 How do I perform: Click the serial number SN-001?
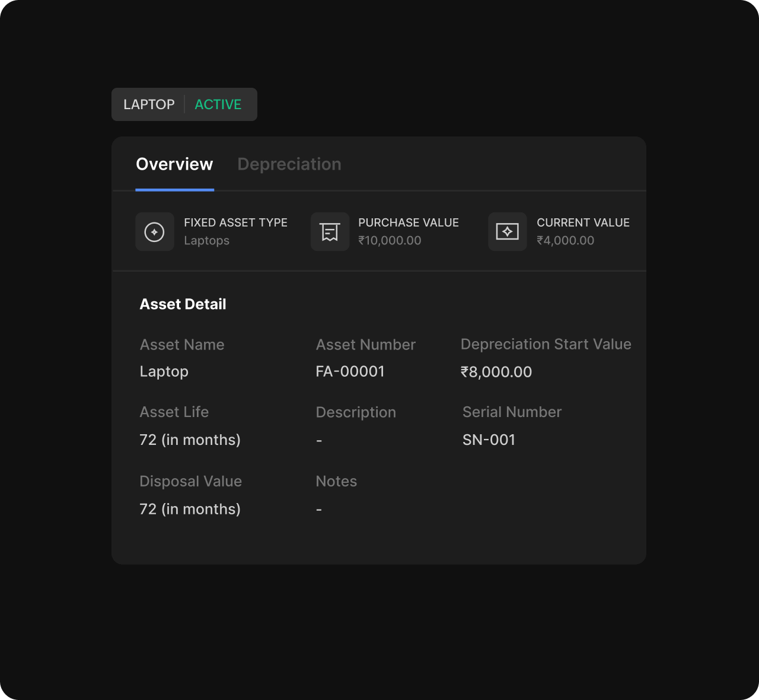click(489, 440)
